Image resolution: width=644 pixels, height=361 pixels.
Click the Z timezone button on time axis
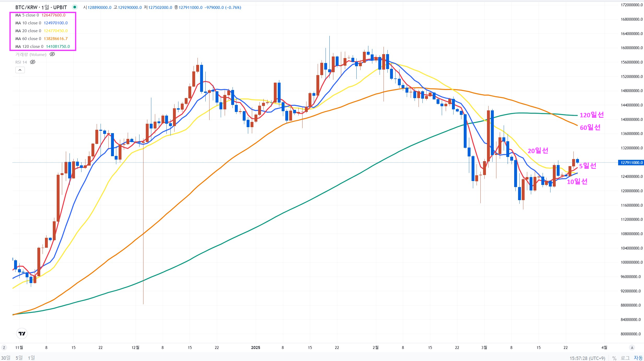pos(4,348)
